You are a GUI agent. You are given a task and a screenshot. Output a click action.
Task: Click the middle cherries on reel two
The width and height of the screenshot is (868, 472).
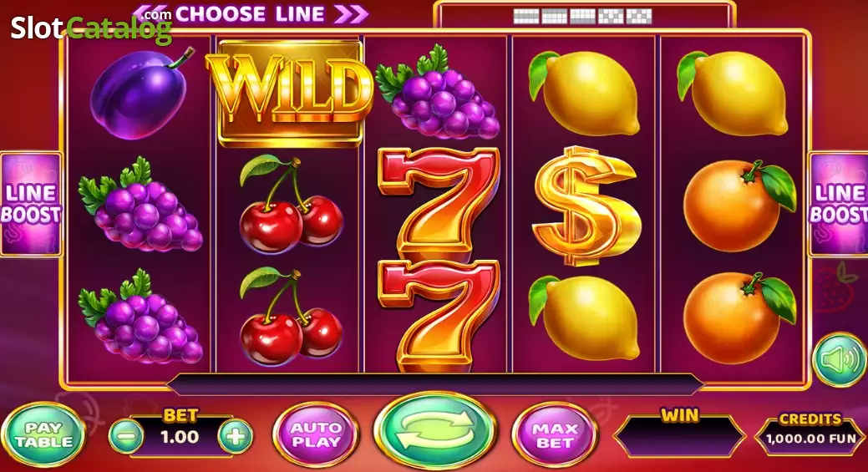[x=292, y=204]
